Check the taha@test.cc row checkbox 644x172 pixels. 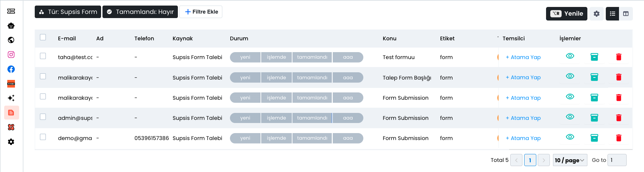coord(43,56)
